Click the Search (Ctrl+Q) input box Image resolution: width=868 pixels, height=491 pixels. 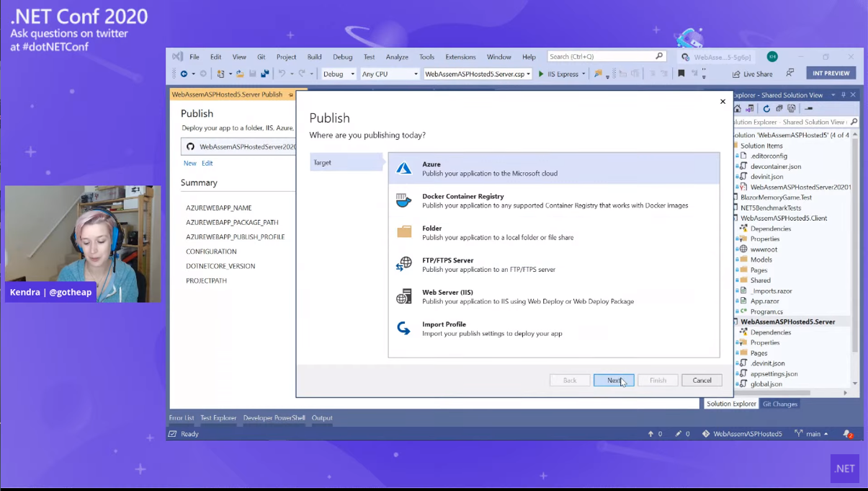point(601,56)
